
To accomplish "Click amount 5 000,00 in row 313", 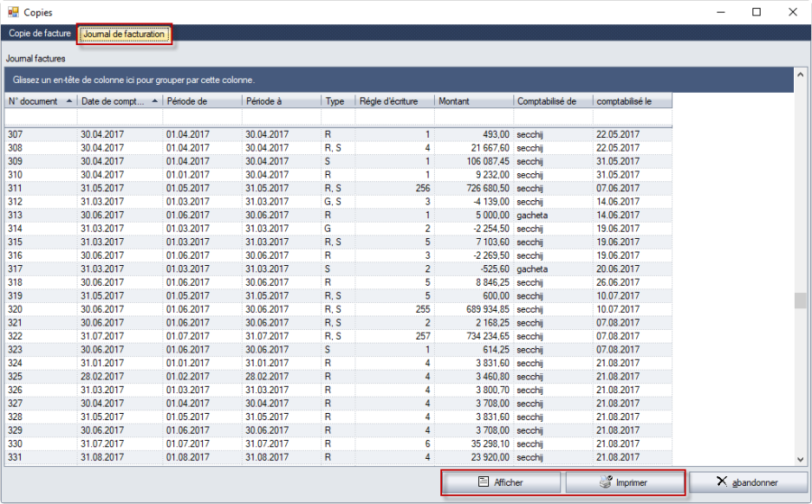I will pyautogui.click(x=493, y=215).
